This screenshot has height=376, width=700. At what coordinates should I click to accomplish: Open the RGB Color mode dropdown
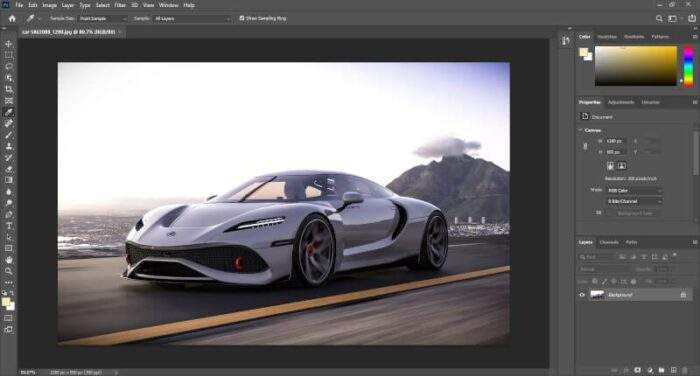pyautogui.click(x=633, y=190)
